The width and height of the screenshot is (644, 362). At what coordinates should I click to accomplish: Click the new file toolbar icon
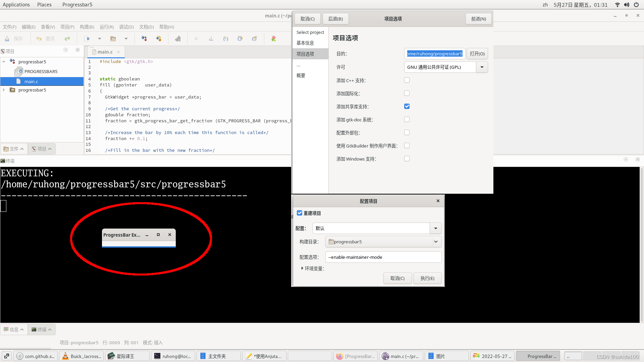(87, 39)
